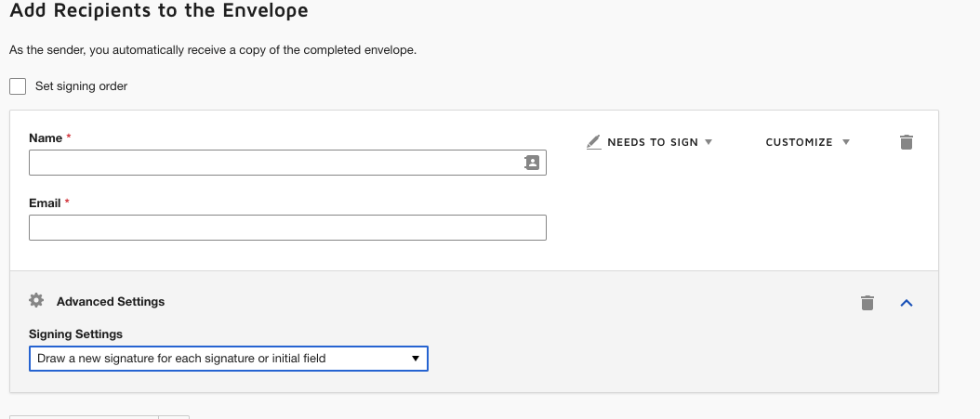Remove advanced settings with its trash icon
980x419 pixels.
point(867,303)
